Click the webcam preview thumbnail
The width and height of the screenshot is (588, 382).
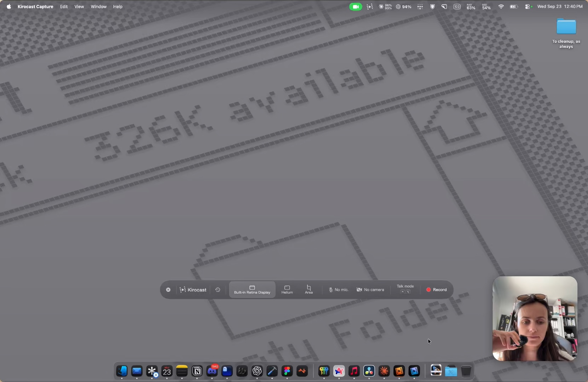coord(535,318)
